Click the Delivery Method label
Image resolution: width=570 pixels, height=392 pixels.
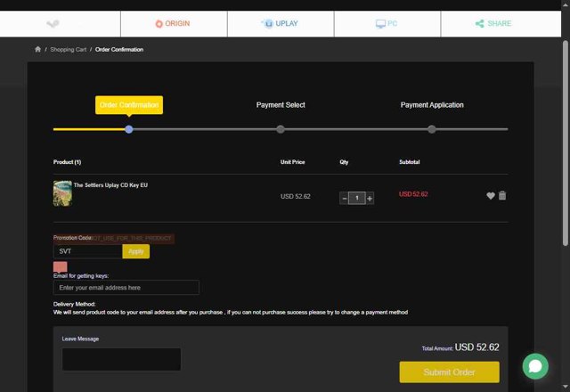click(x=74, y=304)
